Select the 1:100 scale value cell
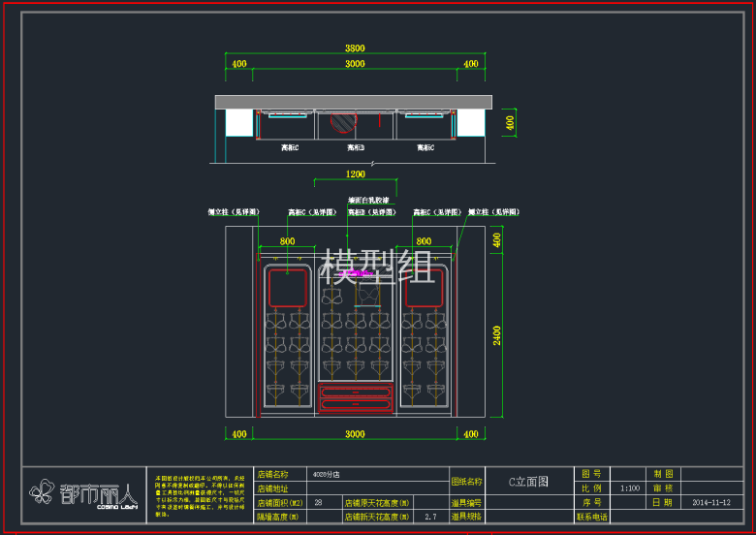Viewport: 756px width, 535px height. click(629, 488)
